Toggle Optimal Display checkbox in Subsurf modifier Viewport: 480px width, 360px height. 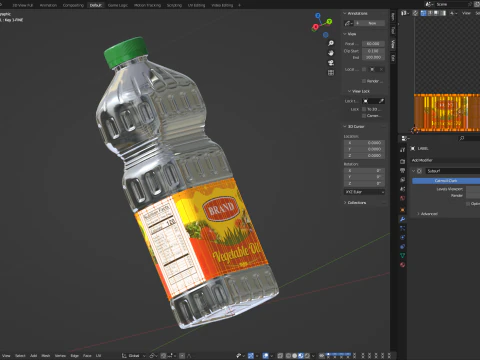pyautogui.click(x=468, y=204)
